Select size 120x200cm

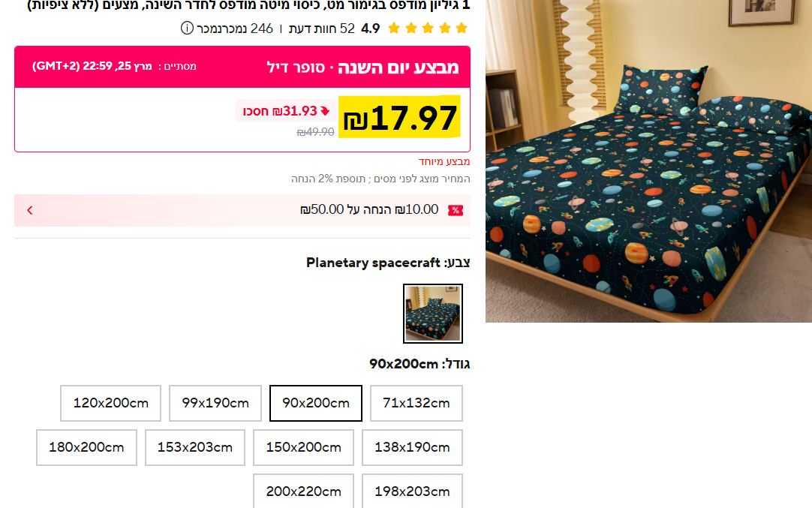point(111,403)
